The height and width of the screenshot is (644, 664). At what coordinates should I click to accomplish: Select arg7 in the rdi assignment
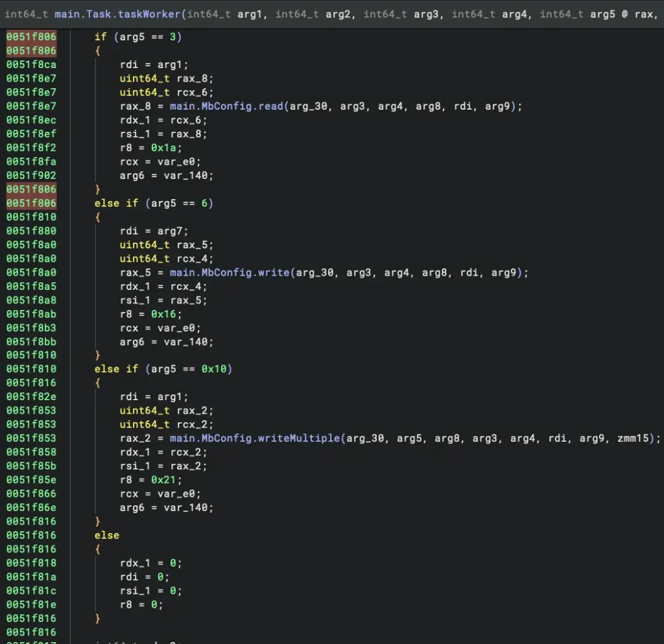170,231
